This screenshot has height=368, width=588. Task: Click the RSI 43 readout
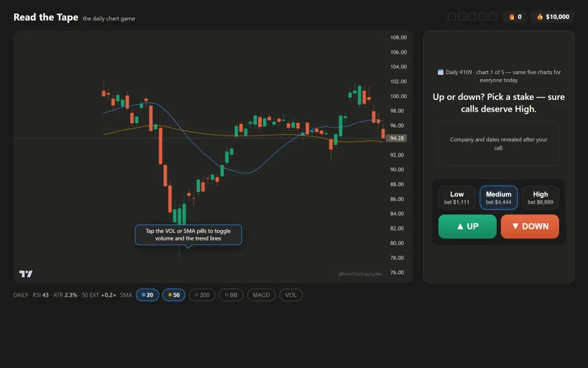pyautogui.click(x=40, y=295)
